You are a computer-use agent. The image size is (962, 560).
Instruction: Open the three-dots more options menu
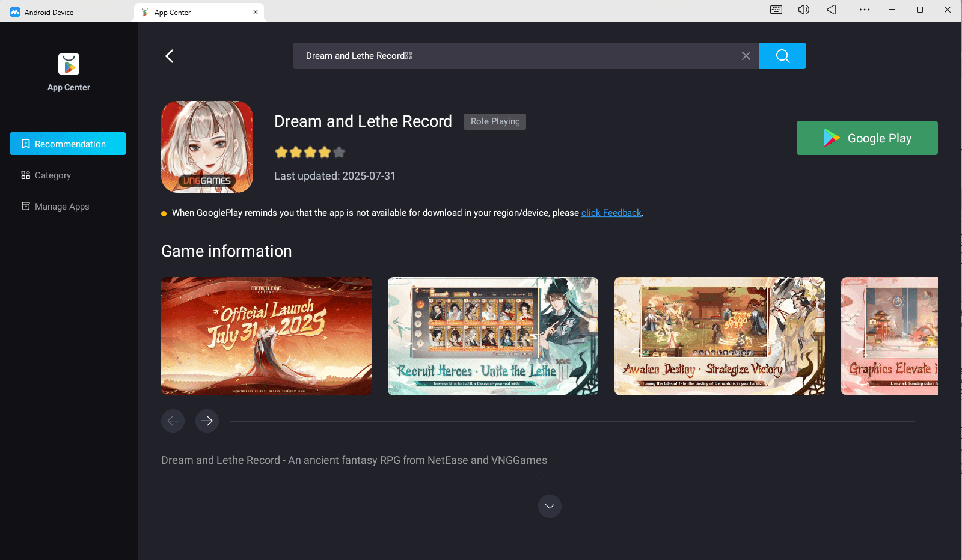865,10
